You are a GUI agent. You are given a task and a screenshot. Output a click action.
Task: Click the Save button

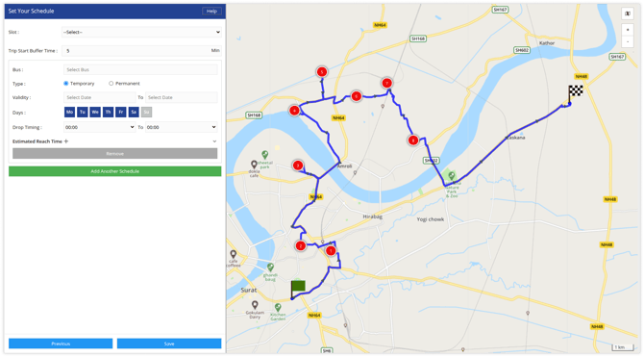169,344
